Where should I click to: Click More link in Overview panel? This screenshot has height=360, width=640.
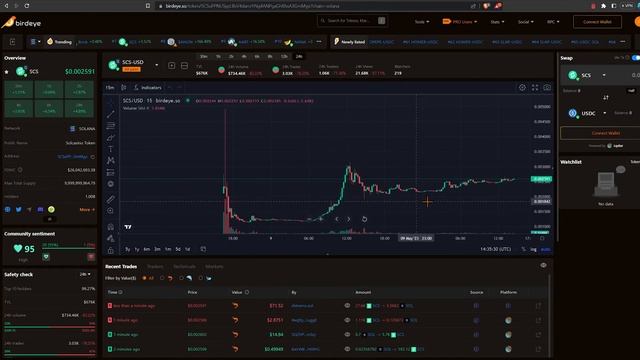coord(87,209)
